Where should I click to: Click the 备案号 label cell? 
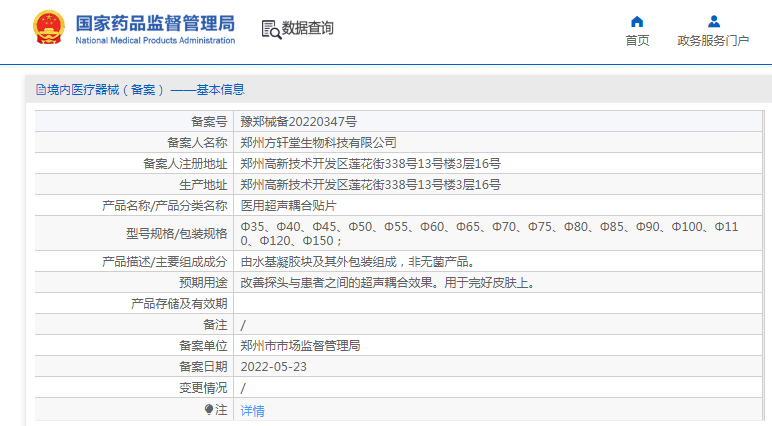134,121
